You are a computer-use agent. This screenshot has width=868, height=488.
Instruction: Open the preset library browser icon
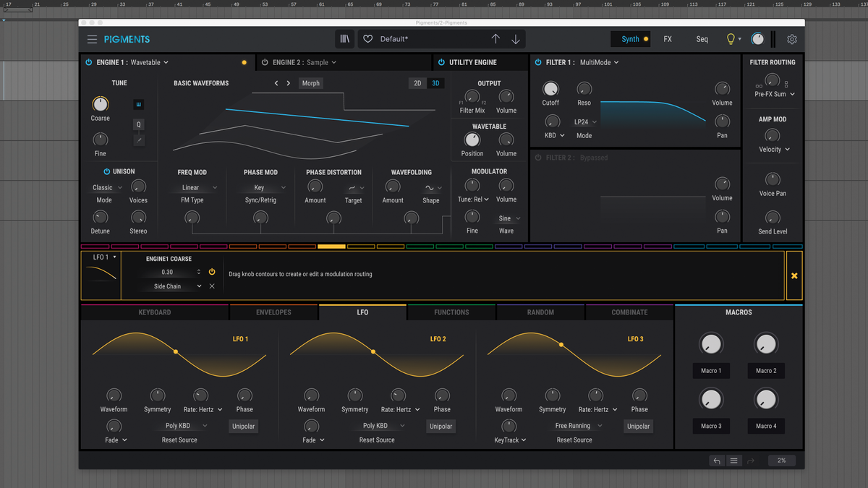coord(344,38)
